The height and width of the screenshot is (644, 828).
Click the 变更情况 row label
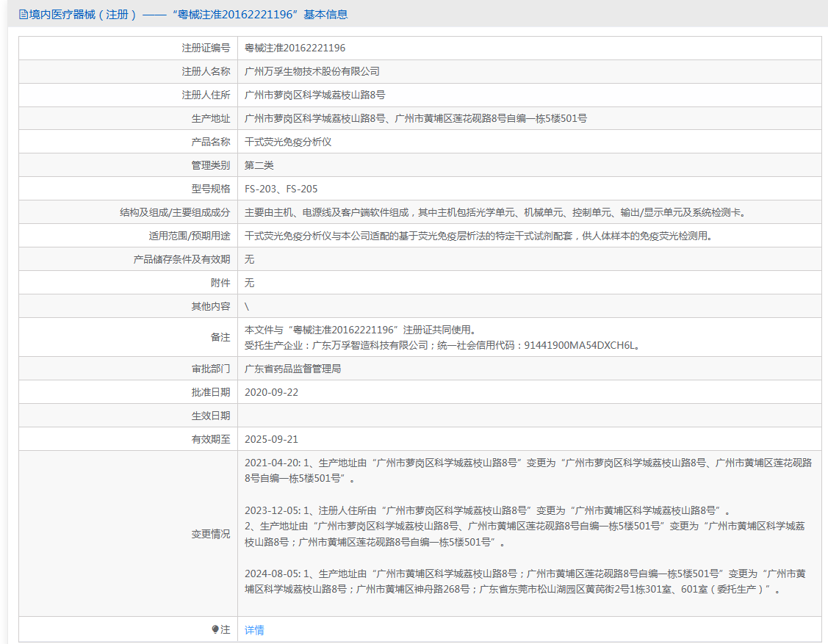click(211, 534)
